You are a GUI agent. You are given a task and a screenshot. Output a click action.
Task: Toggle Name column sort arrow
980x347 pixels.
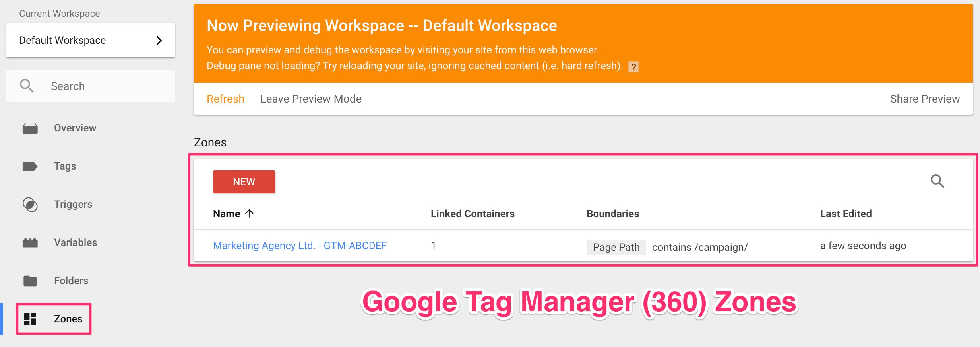point(250,214)
